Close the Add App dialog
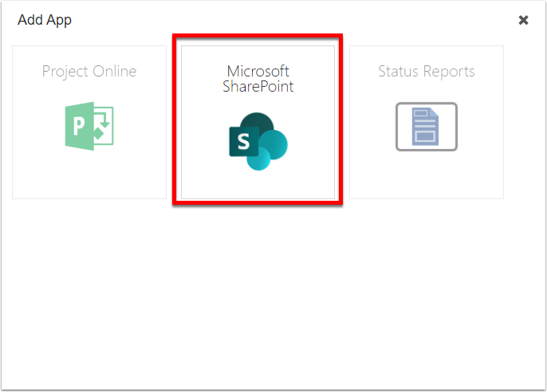 pyautogui.click(x=523, y=20)
